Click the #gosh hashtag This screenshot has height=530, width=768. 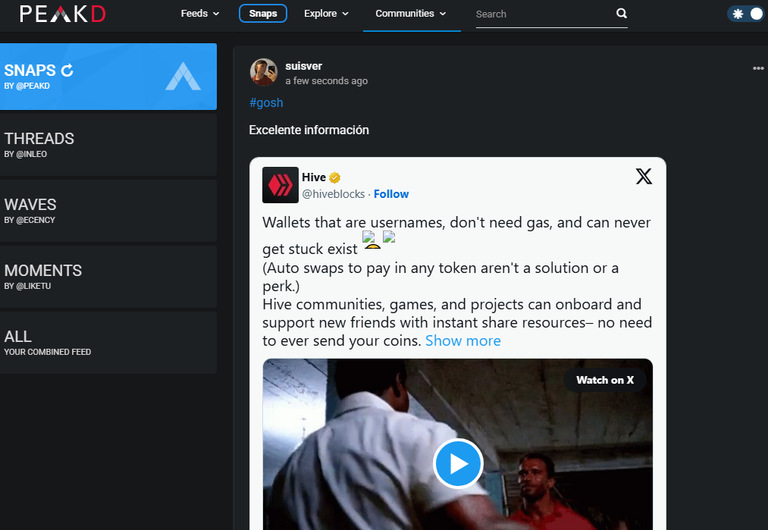pos(266,102)
